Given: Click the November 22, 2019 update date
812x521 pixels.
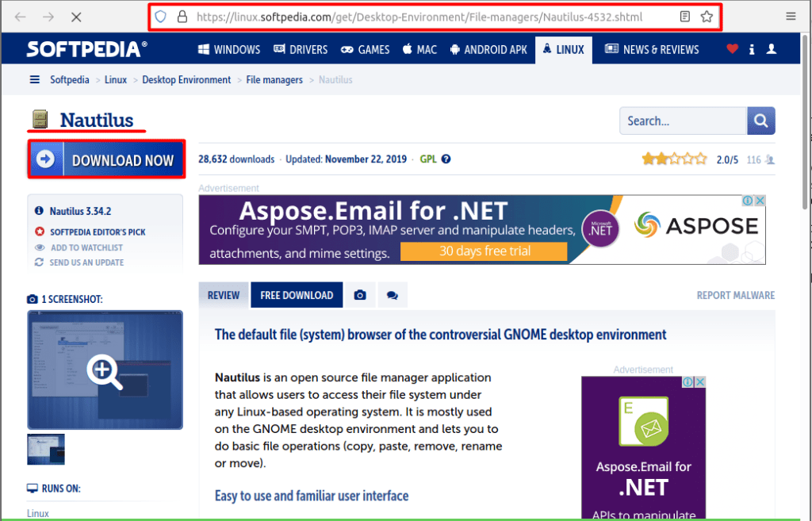Looking at the screenshot, I should 366,159.
